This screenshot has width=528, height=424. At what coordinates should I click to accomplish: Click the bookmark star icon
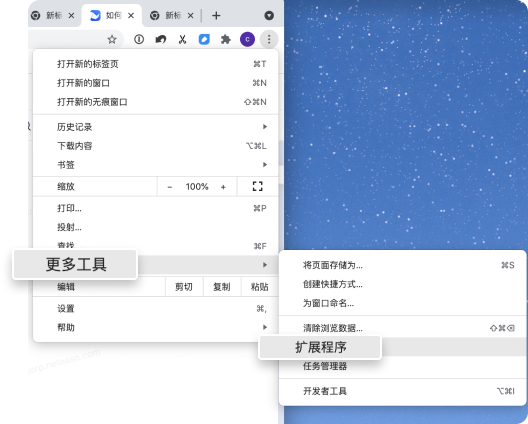coord(112,39)
